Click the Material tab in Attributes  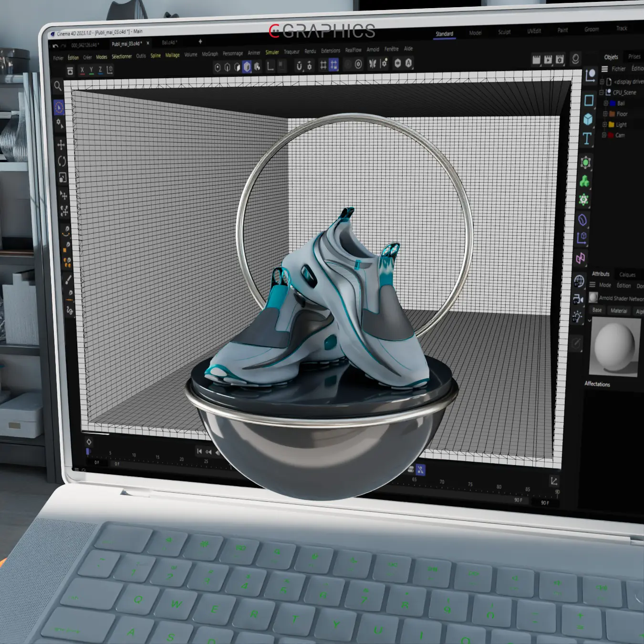click(619, 311)
